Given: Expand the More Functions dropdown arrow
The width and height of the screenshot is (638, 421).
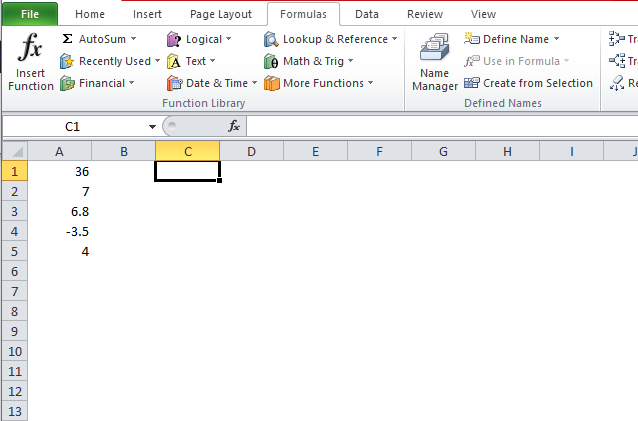Looking at the screenshot, I should pyautogui.click(x=370, y=83).
